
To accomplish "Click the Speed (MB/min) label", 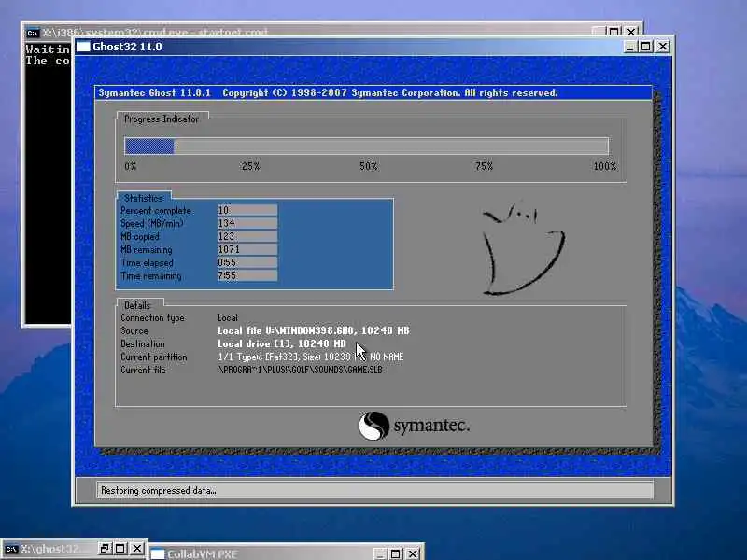I will pyautogui.click(x=152, y=223).
